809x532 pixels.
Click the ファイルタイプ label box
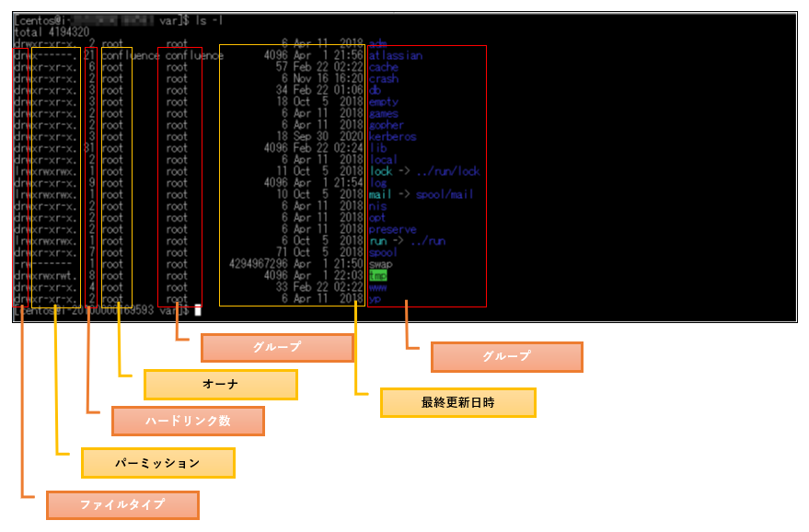(122, 504)
